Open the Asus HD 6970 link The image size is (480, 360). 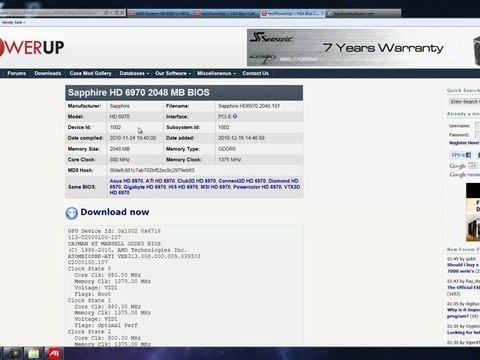pyautogui.click(x=126, y=181)
